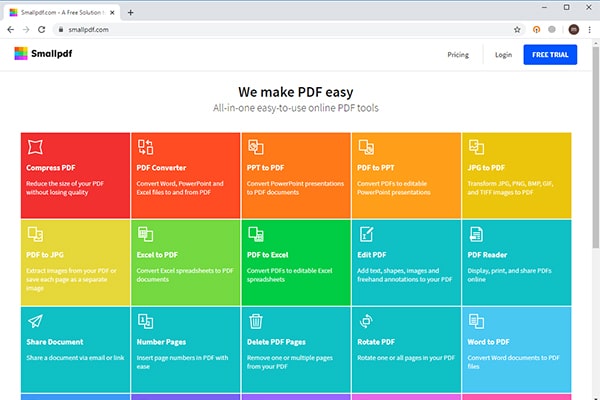The width and height of the screenshot is (600, 400).
Task: Click the PDF Reader document icon
Action: pyautogui.click(x=476, y=234)
